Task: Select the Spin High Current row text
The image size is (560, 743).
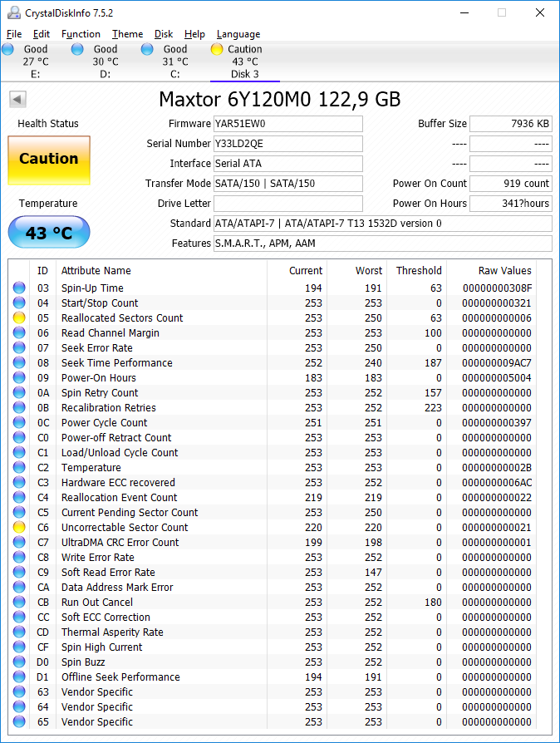Action: (x=102, y=647)
